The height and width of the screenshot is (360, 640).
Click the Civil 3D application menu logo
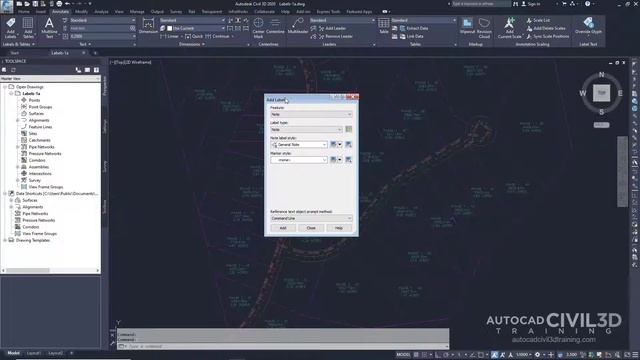pos(7,6)
